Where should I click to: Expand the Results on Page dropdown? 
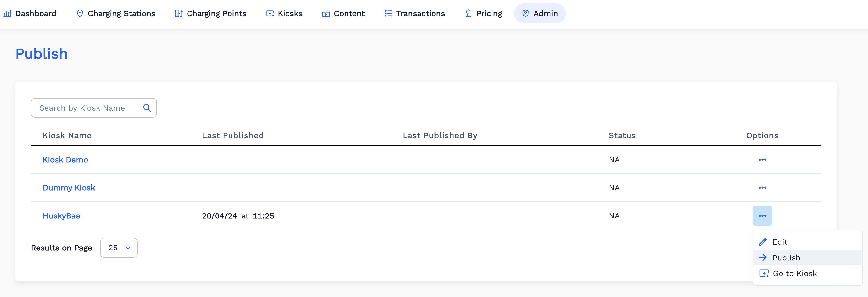(x=119, y=248)
